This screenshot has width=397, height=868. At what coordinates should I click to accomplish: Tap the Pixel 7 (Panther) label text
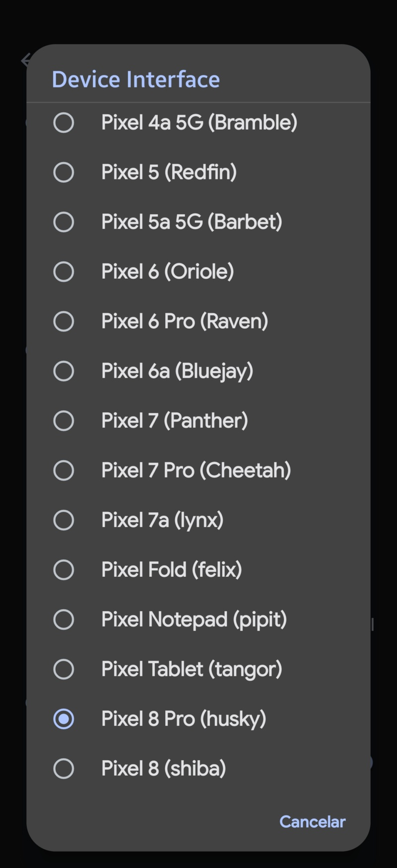[x=175, y=421]
